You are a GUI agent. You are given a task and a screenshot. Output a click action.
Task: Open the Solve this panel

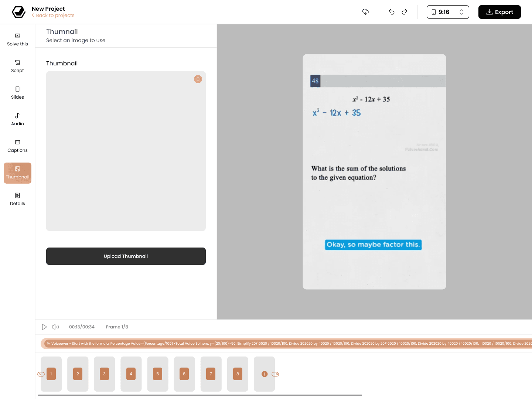17,40
